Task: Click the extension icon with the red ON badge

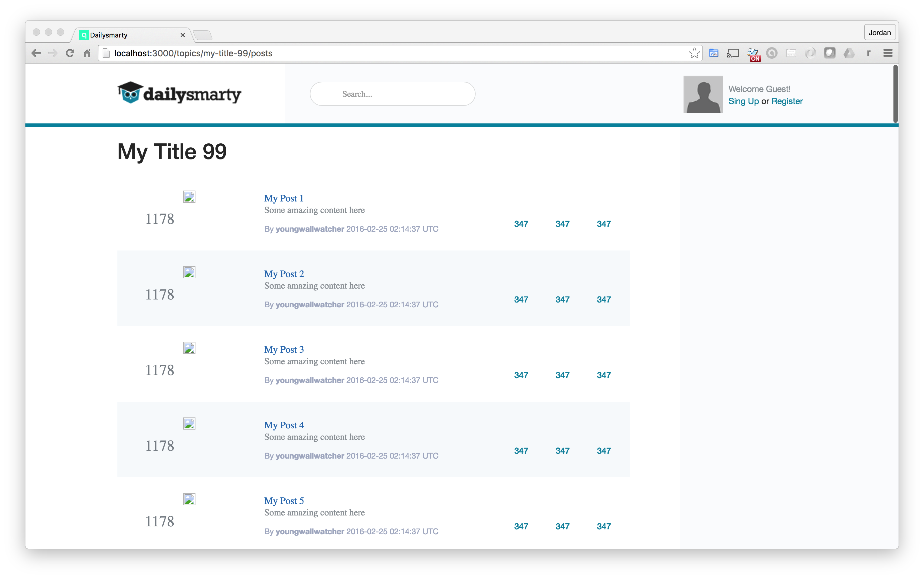Action: click(753, 54)
